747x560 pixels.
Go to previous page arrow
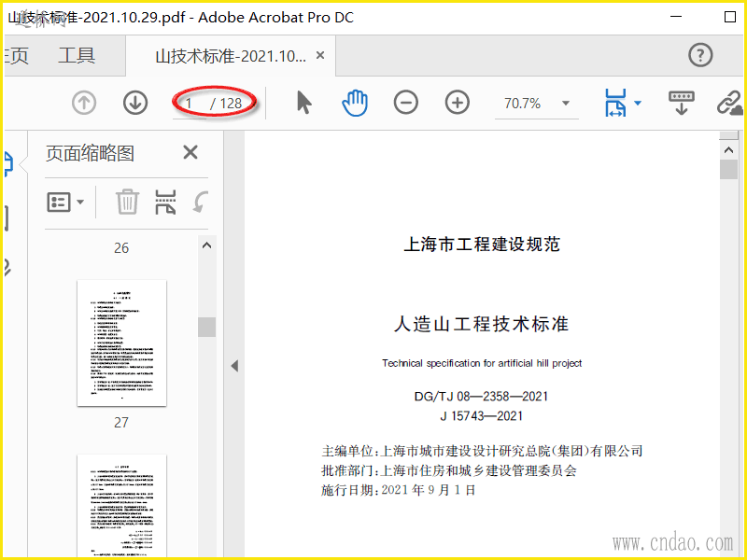[84, 103]
